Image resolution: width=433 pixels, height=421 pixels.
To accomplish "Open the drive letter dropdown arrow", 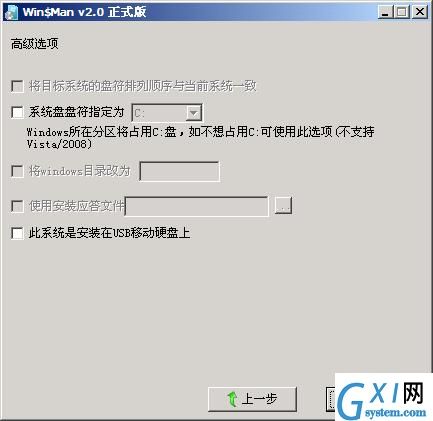I will [193, 113].
